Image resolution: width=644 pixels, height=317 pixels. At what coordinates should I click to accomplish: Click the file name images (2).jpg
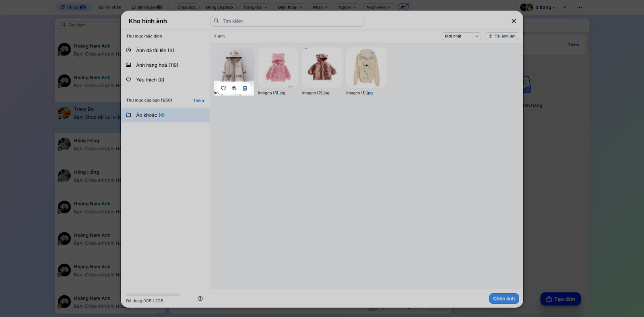316,93
